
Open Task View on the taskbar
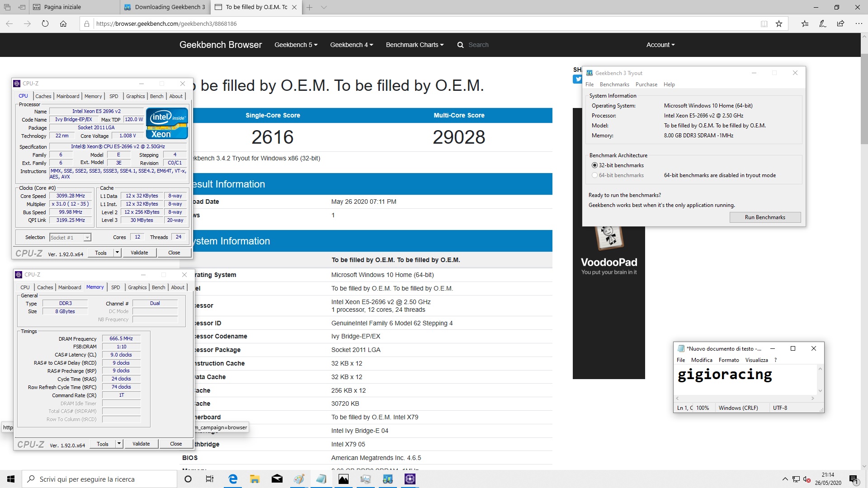(209, 479)
